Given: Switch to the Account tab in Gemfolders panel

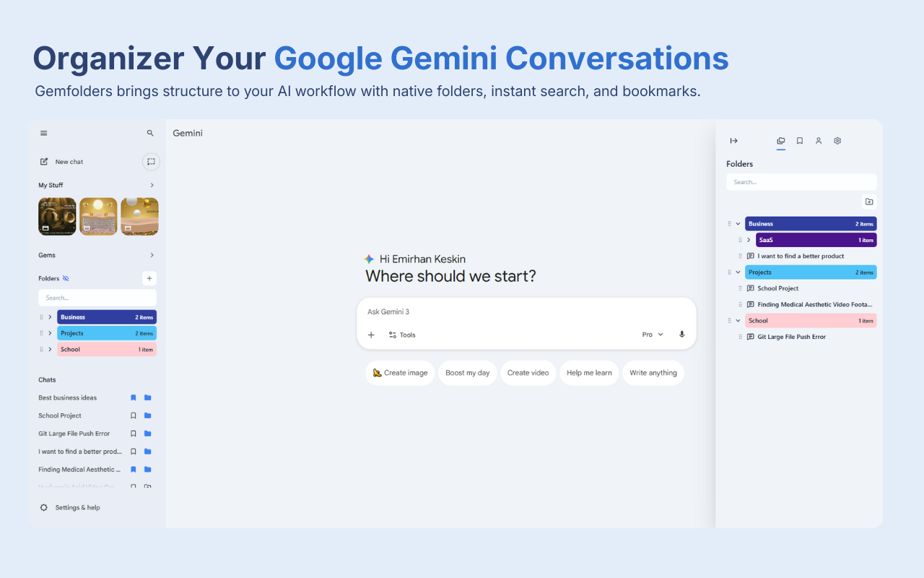Looking at the screenshot, I should (819, 141).
